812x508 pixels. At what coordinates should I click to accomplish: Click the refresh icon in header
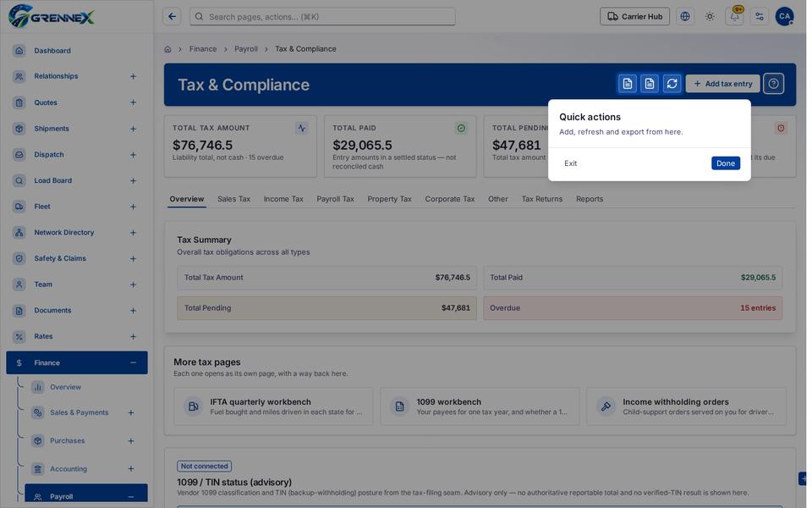672,84
